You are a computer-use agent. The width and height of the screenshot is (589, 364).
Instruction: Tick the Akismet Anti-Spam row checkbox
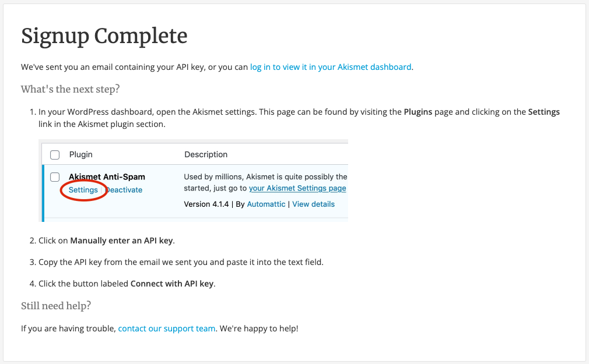click(55, 177)
